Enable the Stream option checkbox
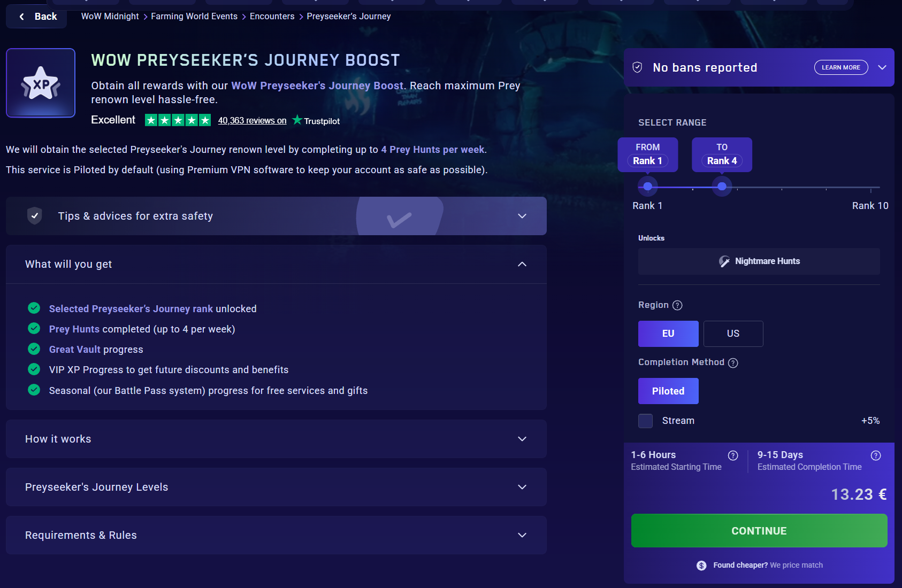This screenshot has width=902, height=588. [x=645, y=421]
